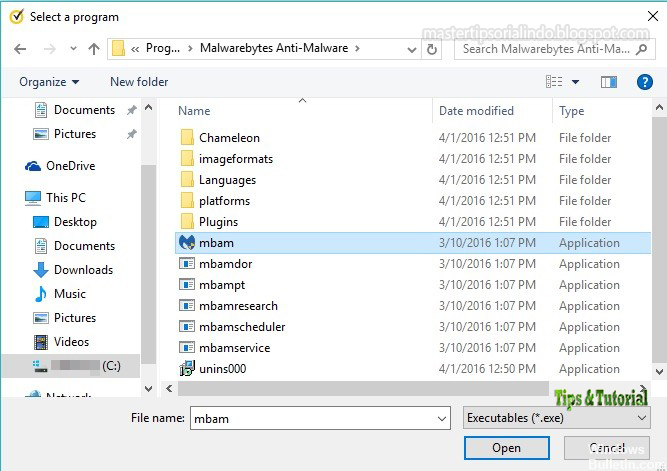Click unins000's date 4/1/2016 12:50 PM

click(487, 369)
